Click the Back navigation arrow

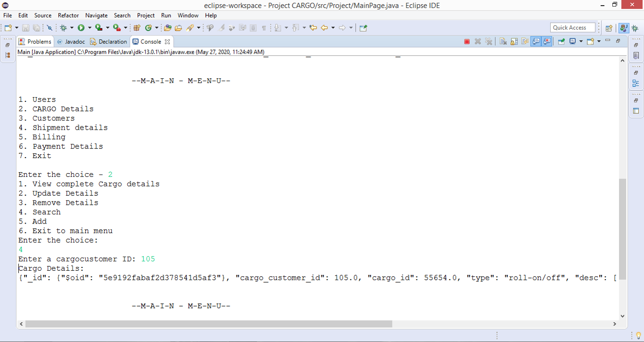coord(325,28)
